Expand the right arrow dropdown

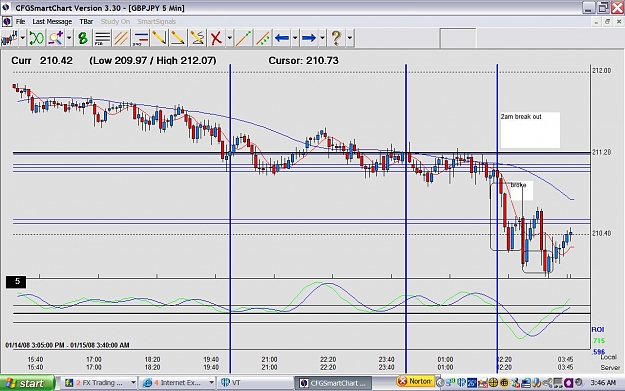[322, 38]
